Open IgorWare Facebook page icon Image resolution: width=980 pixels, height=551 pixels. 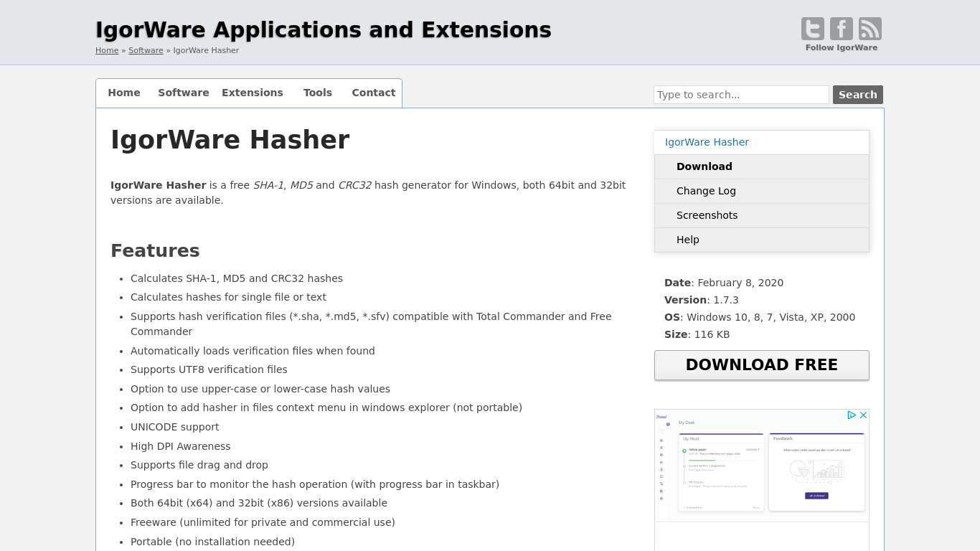click(x=842, y=29)
